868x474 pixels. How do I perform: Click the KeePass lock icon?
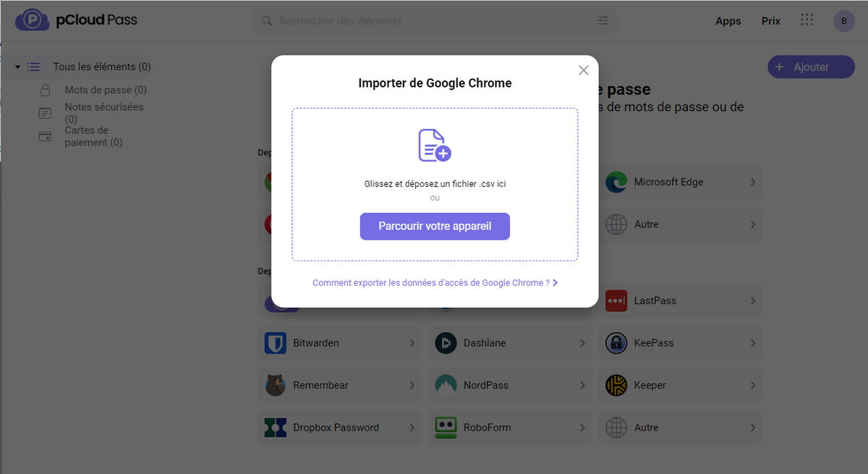click(616, 343)
